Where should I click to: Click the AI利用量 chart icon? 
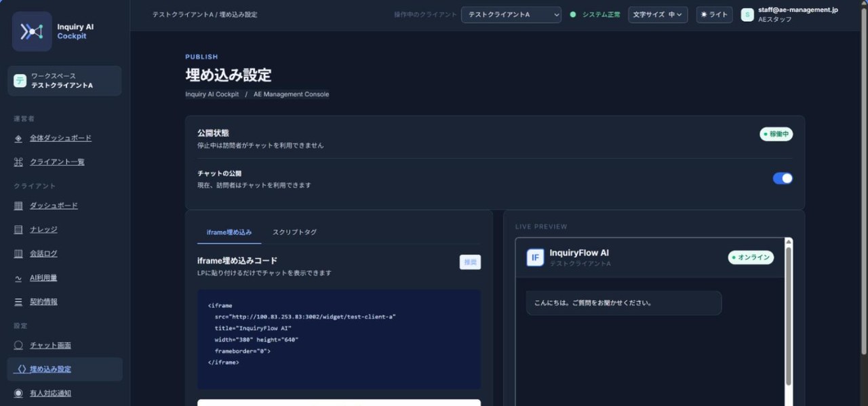(x=18, y=278)
